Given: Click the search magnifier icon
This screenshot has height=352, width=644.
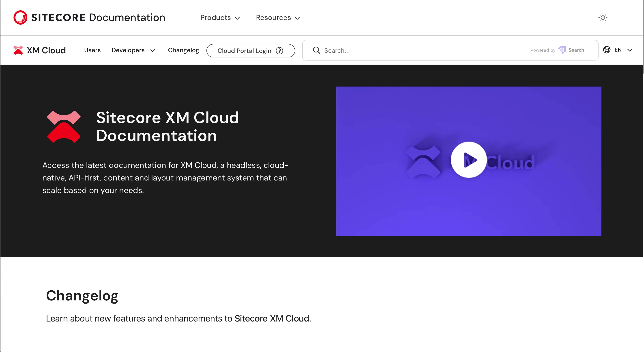Looking at the screenshot, I should (x=316, y=50).
